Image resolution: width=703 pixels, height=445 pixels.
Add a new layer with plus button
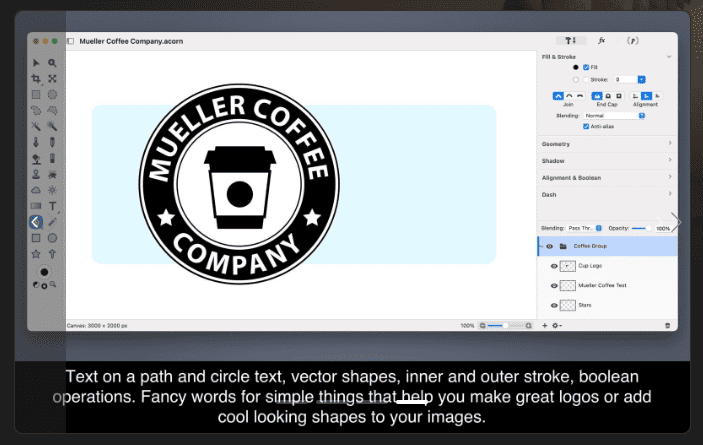[x=545, y=325]
